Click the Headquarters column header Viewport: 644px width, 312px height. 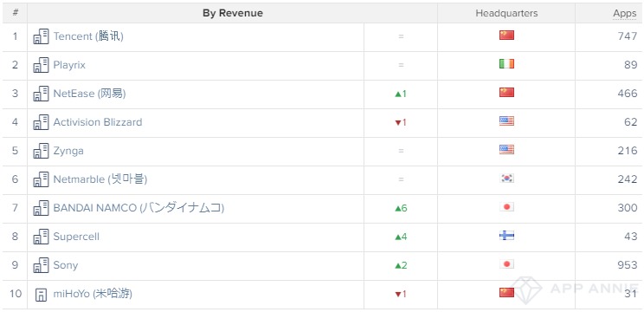tap(506, 13)
